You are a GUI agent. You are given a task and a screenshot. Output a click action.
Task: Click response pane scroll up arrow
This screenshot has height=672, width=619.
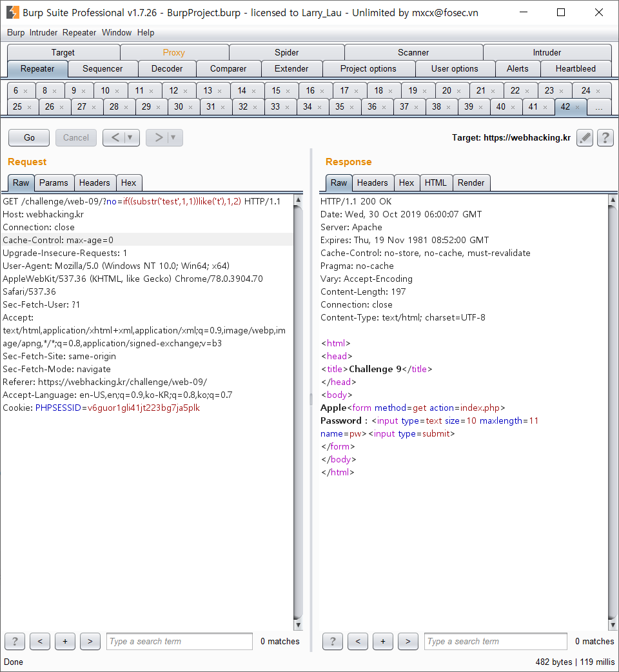[612, 200]
